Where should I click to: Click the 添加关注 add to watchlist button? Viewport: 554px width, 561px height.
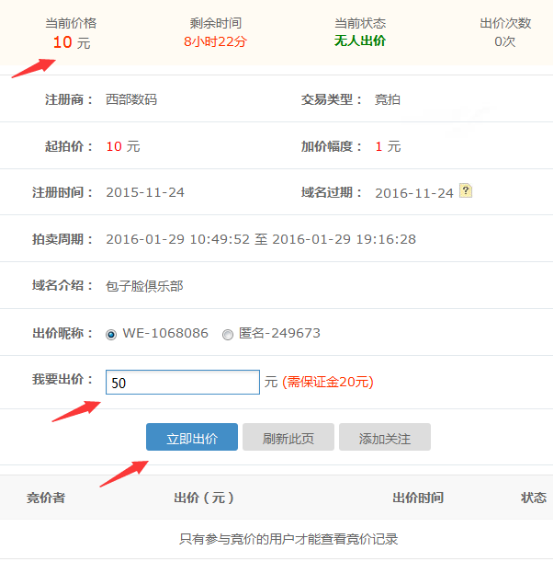point(385,437)
